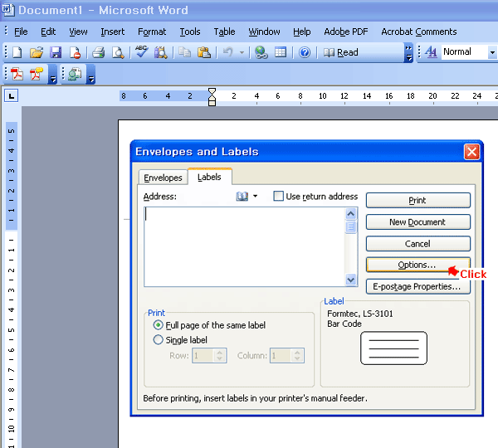498x448 pixels.
Task: Open the Acrobat Comments menu
Action: tap(419, 32)
